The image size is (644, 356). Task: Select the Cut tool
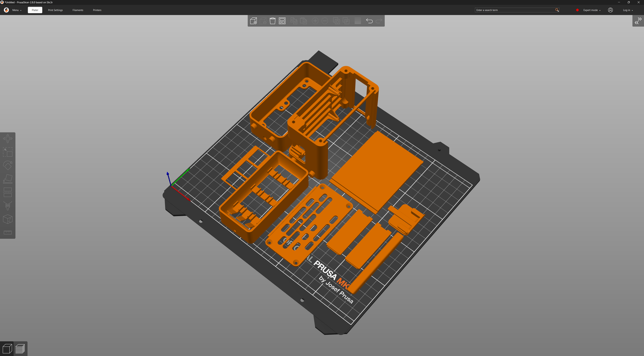(x=8, y=192)
